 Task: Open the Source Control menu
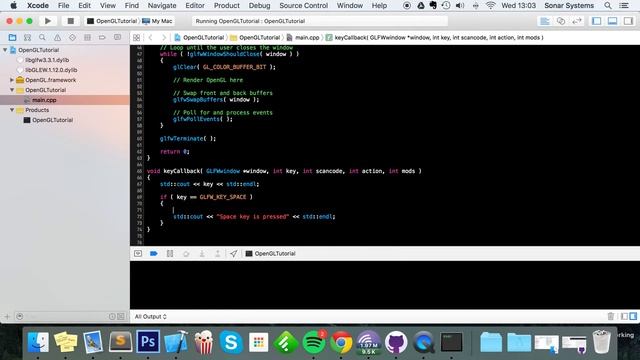coord(303,6)
